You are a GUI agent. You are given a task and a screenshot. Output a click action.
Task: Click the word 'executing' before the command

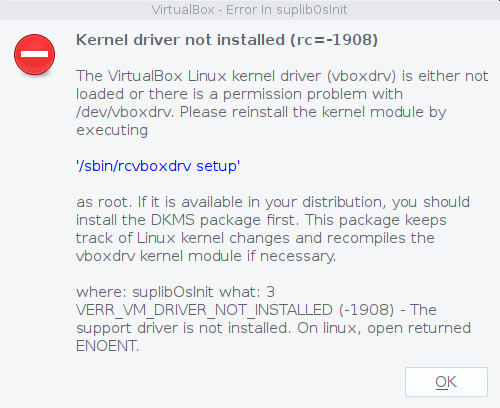(112, 130)
